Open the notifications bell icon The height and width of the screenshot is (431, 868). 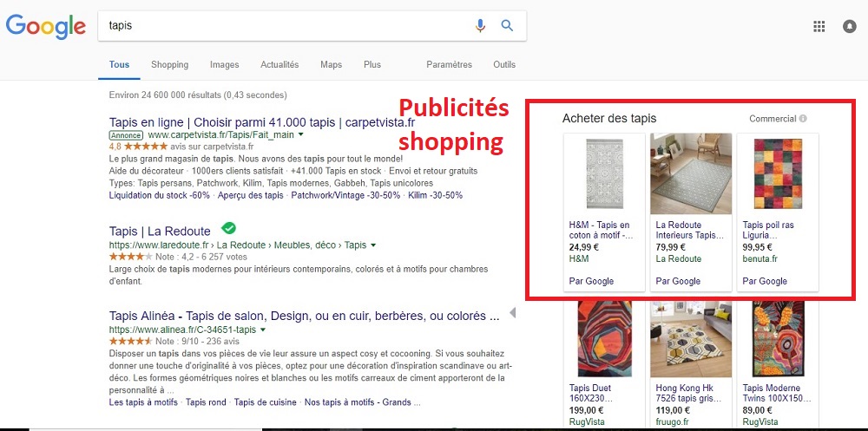click(849, 26)
